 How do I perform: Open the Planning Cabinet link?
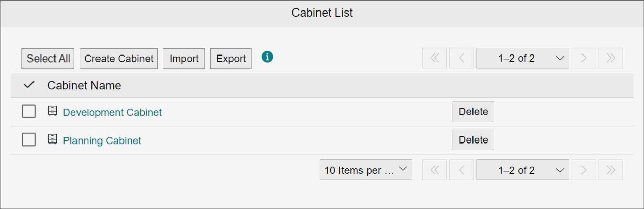[x=102, y=141]
